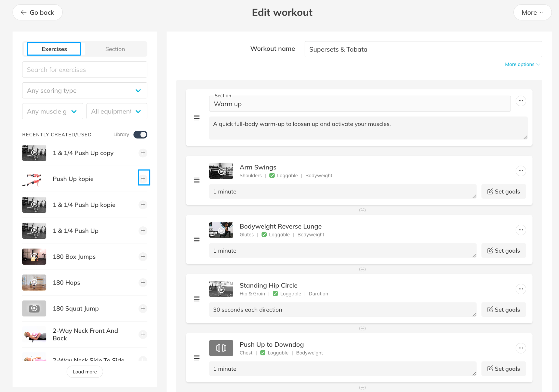The image size is (559, 392).
Task: Expand the All equipment filter
Action: (117, 111)
